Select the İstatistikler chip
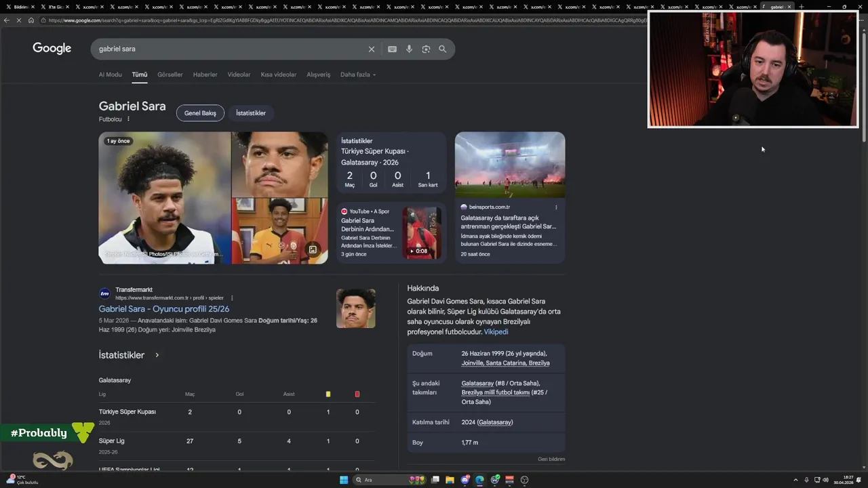The image size is (868, 488). 251,113
